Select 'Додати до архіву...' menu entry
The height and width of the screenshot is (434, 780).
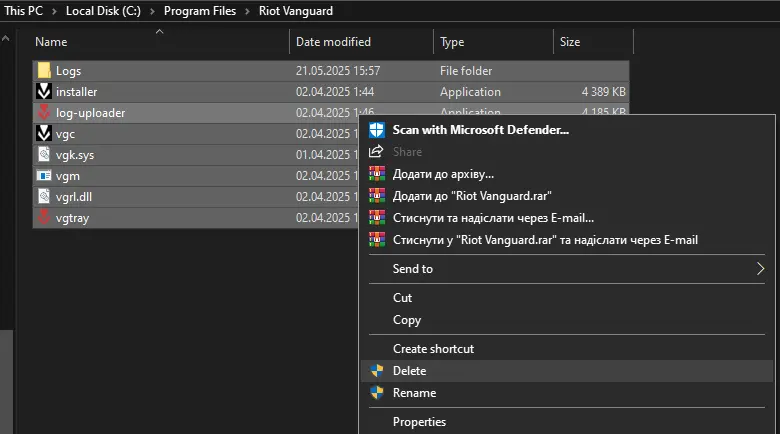[567, 174]
